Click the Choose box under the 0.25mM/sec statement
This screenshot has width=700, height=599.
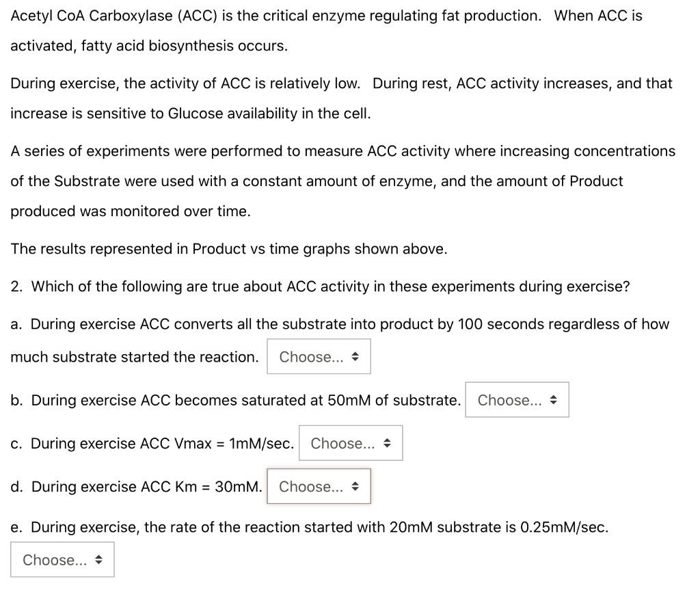coord(62,559)
